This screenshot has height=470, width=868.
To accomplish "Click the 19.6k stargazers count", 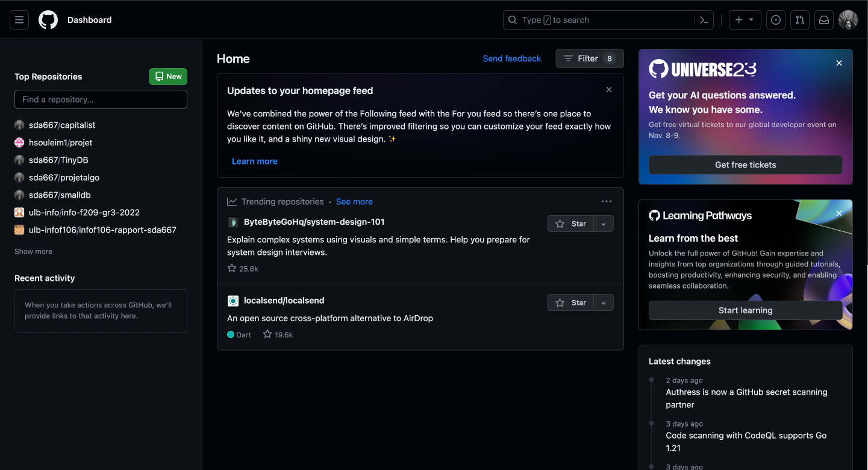I will tap(278, 334).
